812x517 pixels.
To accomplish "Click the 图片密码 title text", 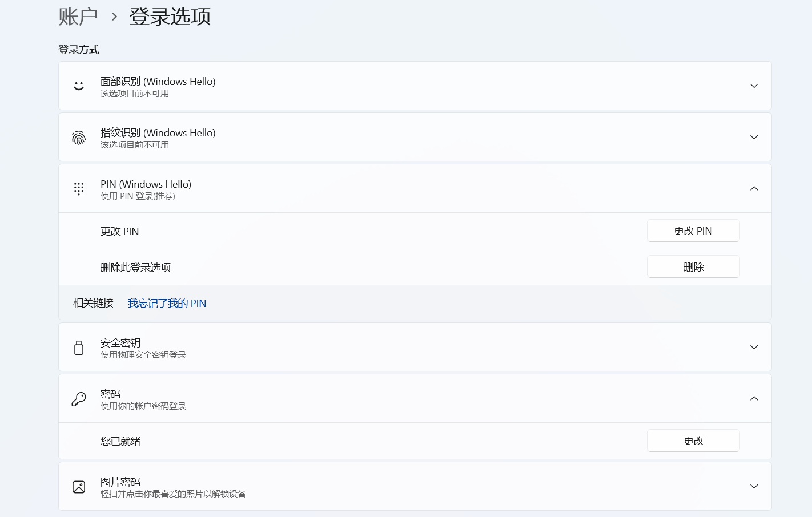I will pyautogui.click(x=120, y=482).
